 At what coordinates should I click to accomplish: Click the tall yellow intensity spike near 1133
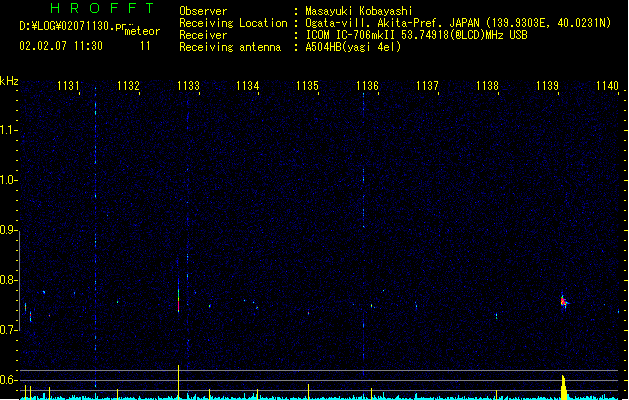pos(179,382)
